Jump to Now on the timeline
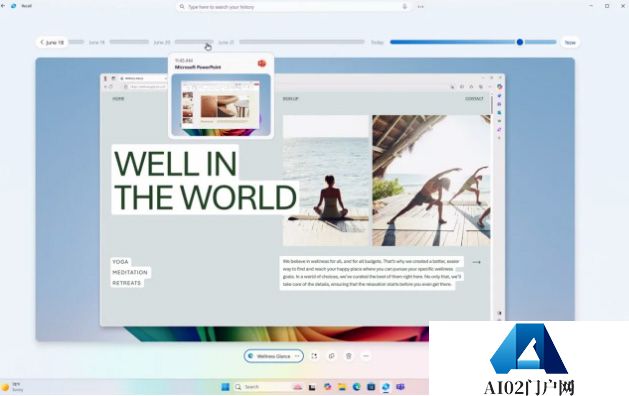This screenshot has width=629, height=396. pyautogui.click(x=570, y=42)
